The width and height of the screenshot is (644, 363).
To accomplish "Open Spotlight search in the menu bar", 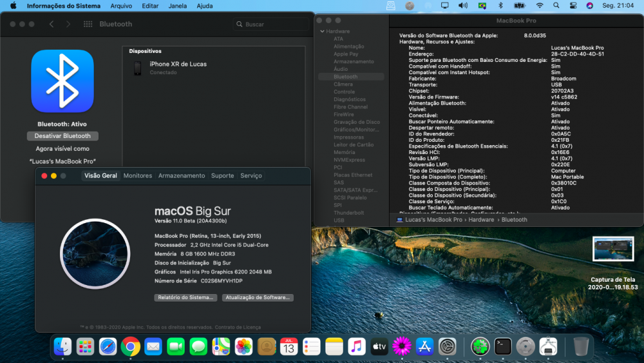I will pos(556,6).
